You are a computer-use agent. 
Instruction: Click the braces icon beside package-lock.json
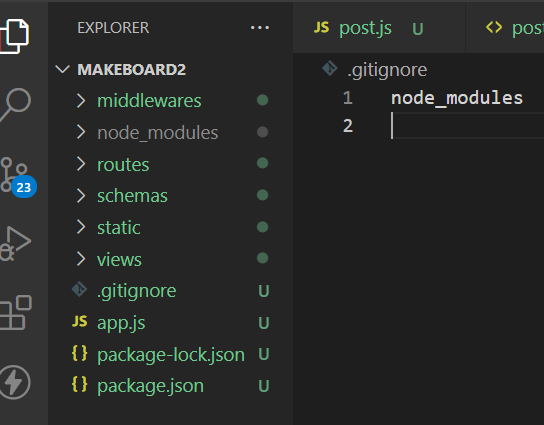point(79,354)
